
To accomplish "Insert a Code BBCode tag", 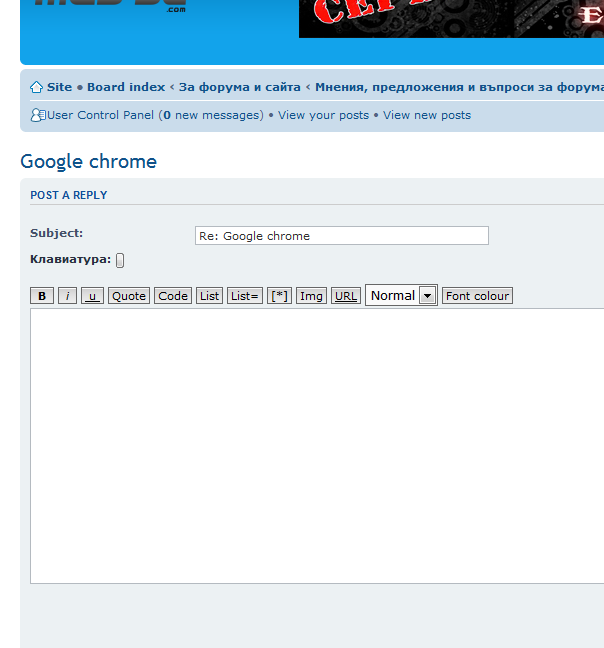I will click(173, 296).
